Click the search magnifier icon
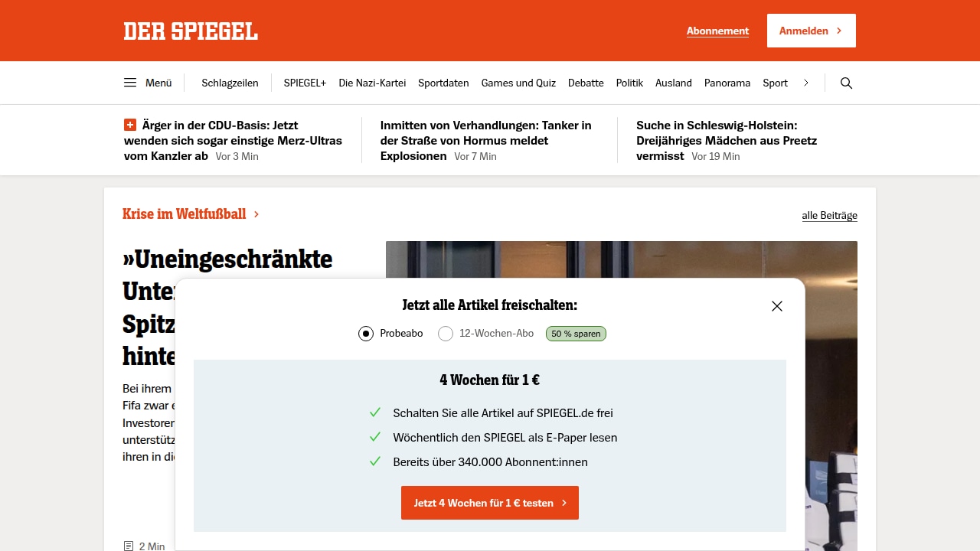The height and width of the screenshot is (551, 980). (846, 83)
